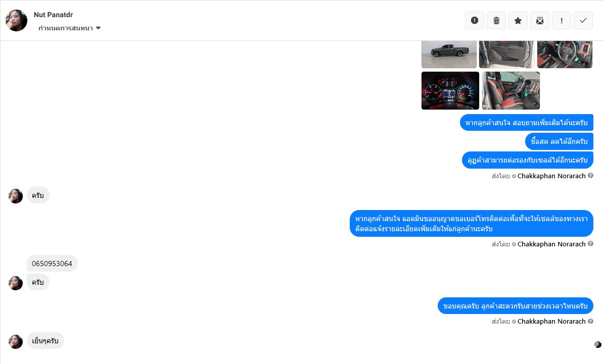Delete conversation with trash icon
Image resolution: width=604 pixels, height=364 pixels.
(496, 20)
